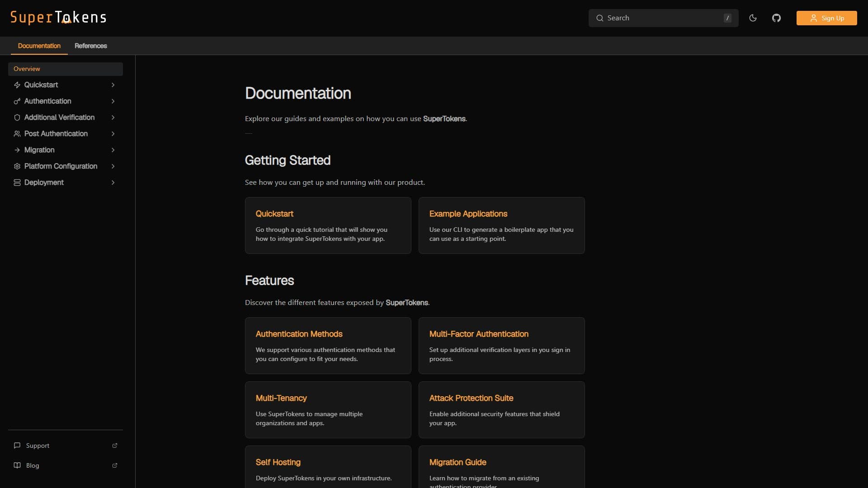The height and width of the screenshot is (488, 868).
Task: Switch to the References tab
Action: pyautogui.click(x=91, y=46)
